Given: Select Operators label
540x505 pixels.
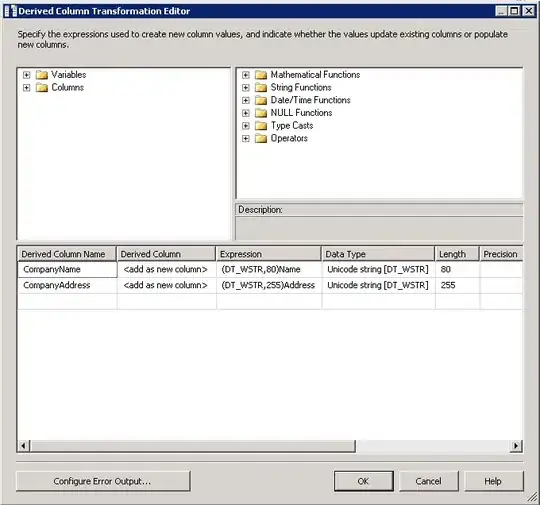Looking at the screenshot, I should [x=289, y=138].
